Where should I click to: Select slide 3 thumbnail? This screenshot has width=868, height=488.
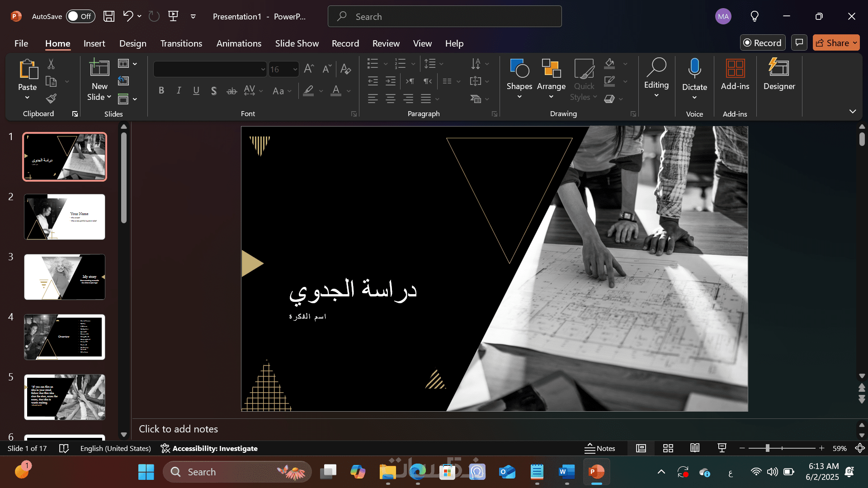tap(65, 277)
